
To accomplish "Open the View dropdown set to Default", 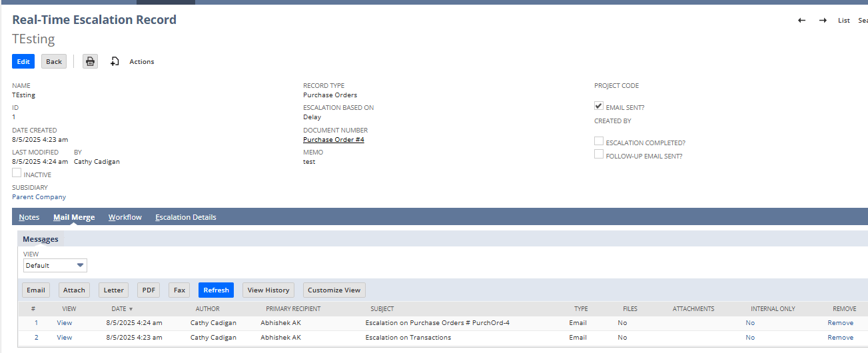I will pos(55,265).
